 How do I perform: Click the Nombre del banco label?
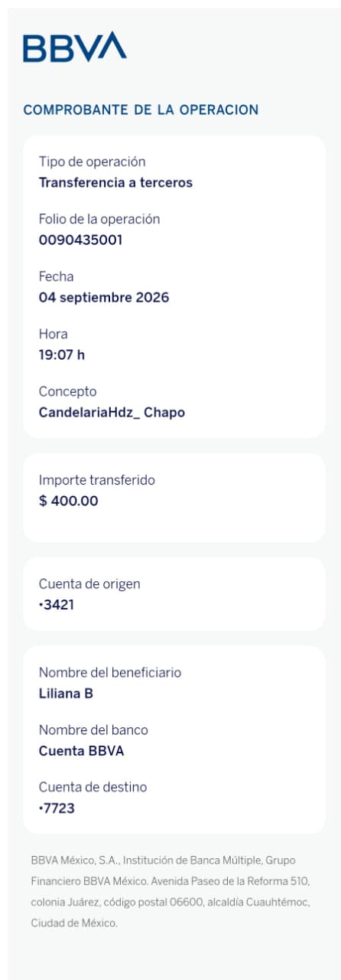coord(93,730)
